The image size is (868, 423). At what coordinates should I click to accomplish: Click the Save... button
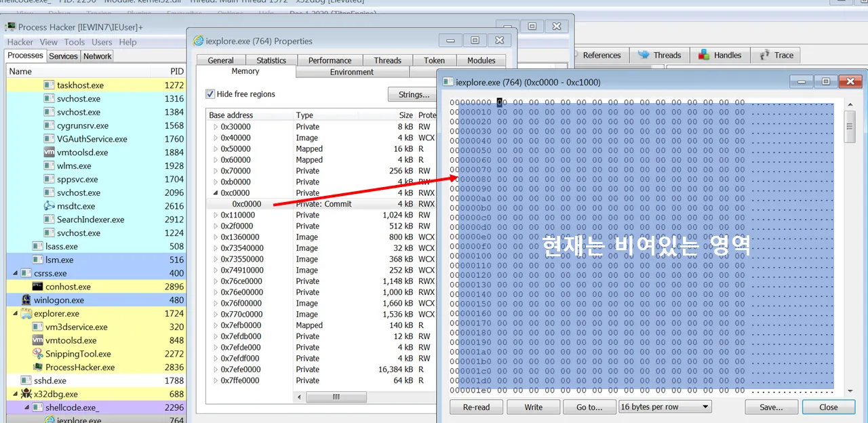point(771,407)
